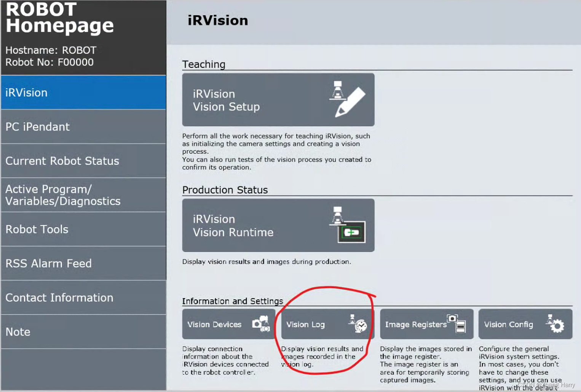Click the iRVision Vision Setup button
The width and height of the screenshot is (581, 392).
278,100
